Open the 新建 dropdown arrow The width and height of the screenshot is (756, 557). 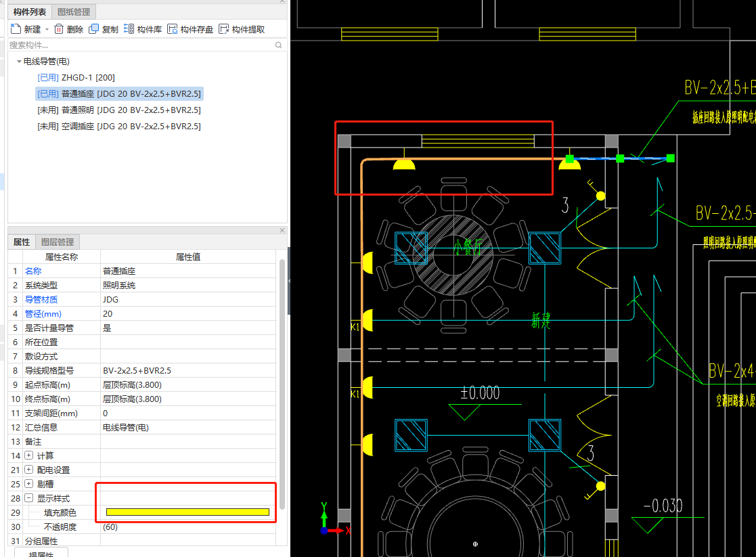click(x=47, y=29)
